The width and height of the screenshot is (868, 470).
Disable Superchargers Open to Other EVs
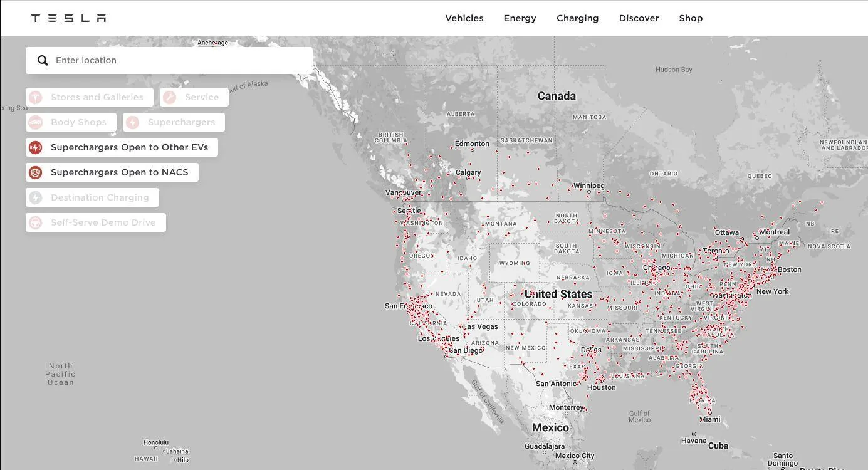pyautogui.click(x=122, y=147)
